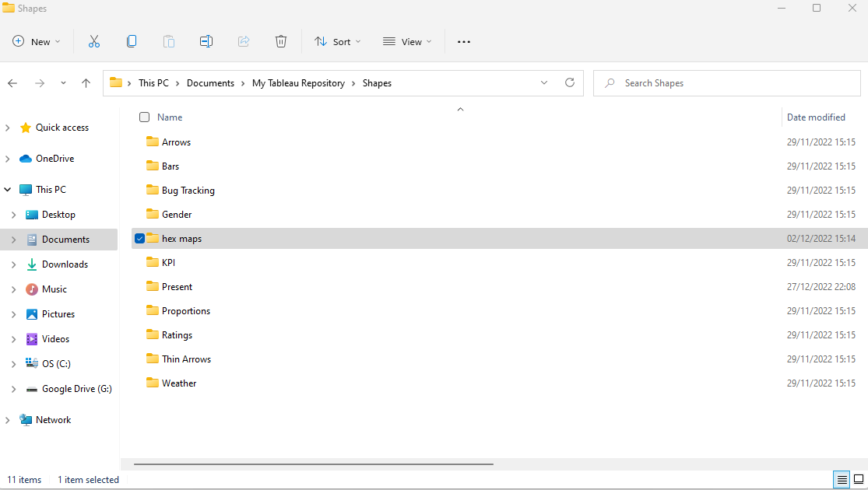
Task: Click the Weather folder icon
Action: click(153, 383)
